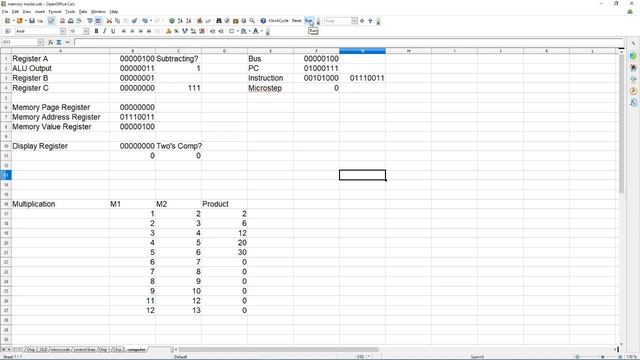Insert a chart using the Chart icon
Viewport: 640px width, 360px height.
[200, 21]
